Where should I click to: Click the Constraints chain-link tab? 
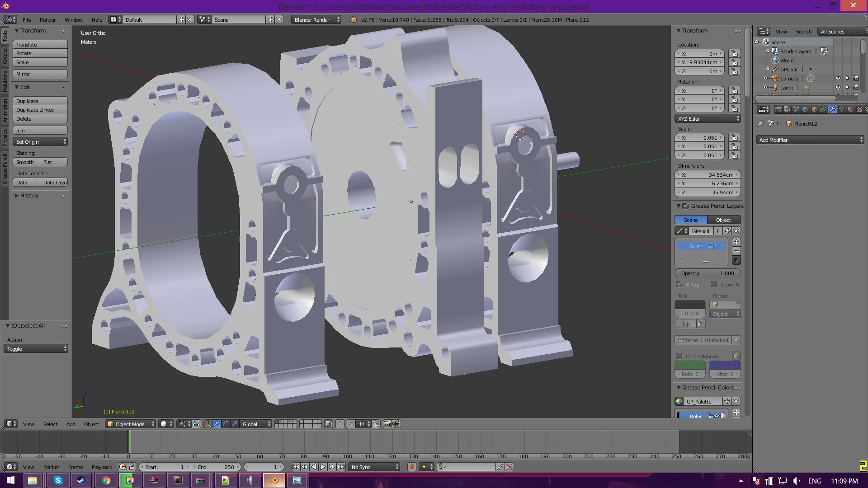coord(823,109)
